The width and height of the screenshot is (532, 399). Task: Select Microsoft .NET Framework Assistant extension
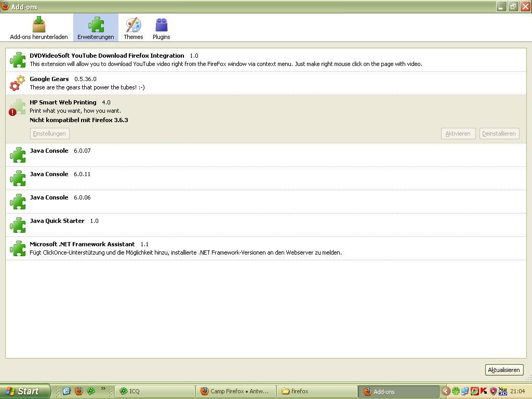[x=82, y=244]
